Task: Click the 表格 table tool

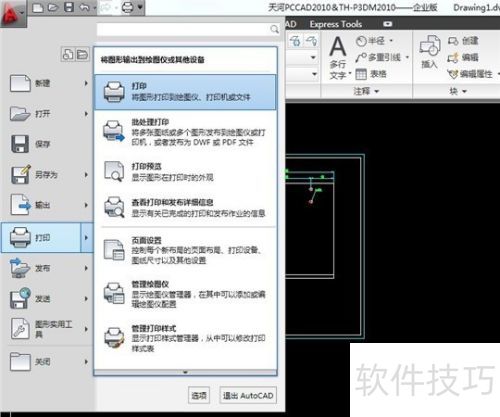Action: pyautogui.click(x=371, y=74)
